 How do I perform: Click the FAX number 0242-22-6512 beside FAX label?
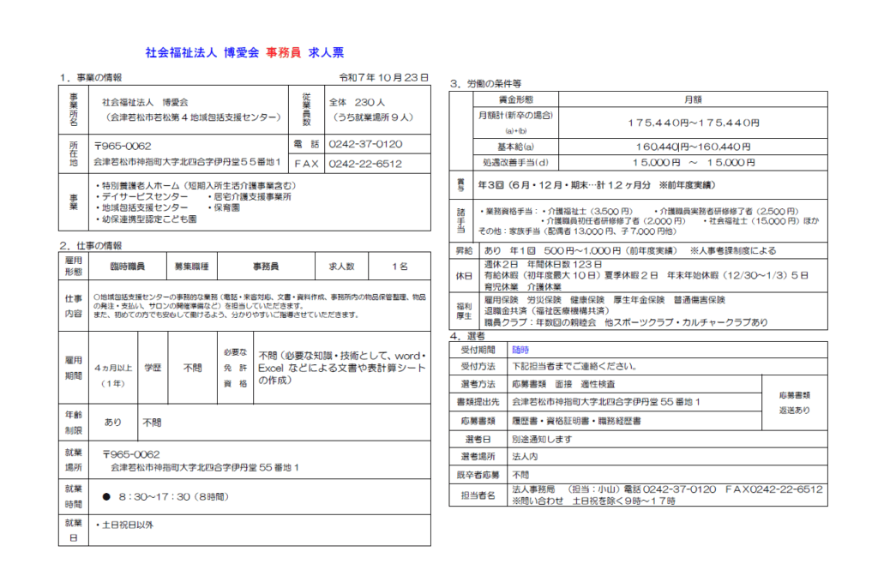pos(365,163)
